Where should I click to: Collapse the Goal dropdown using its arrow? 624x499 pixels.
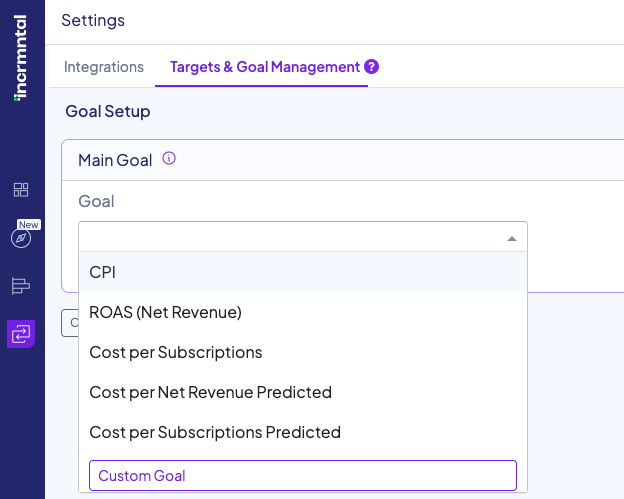[x=511, y=238]
